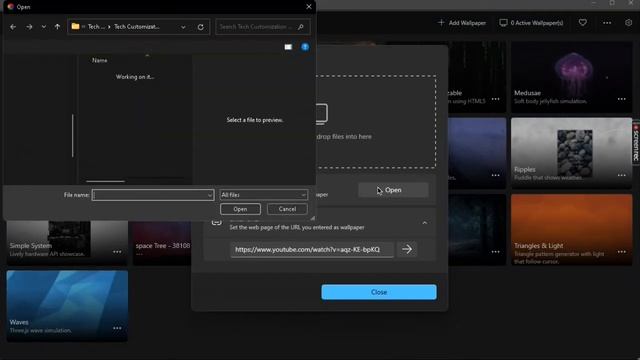Screen dimensions: 640x360
Task: Refresh the folder listing
Action: (201, 27)
